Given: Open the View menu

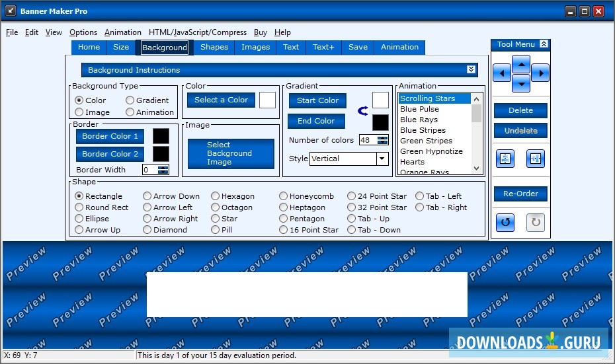Looking at the screenshot, I should tap(54, 32).
